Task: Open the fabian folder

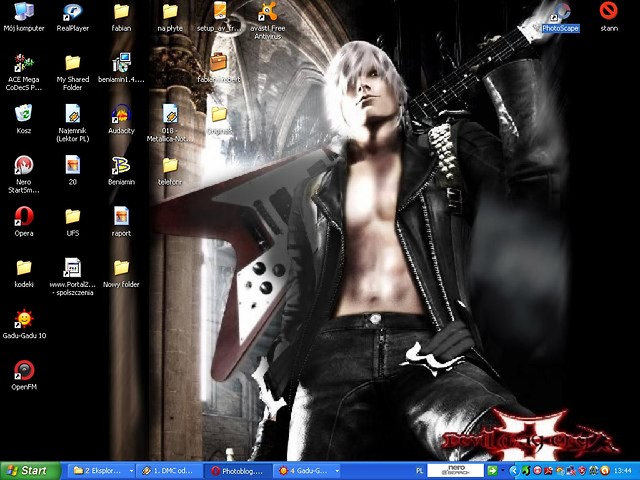Action: (x=121, y=17)
